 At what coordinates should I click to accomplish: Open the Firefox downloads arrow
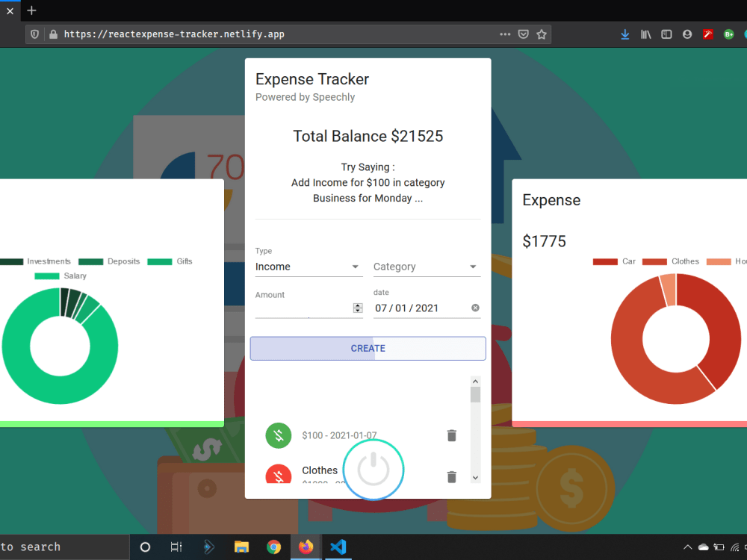pyautogui.click(x=625, y=34)
